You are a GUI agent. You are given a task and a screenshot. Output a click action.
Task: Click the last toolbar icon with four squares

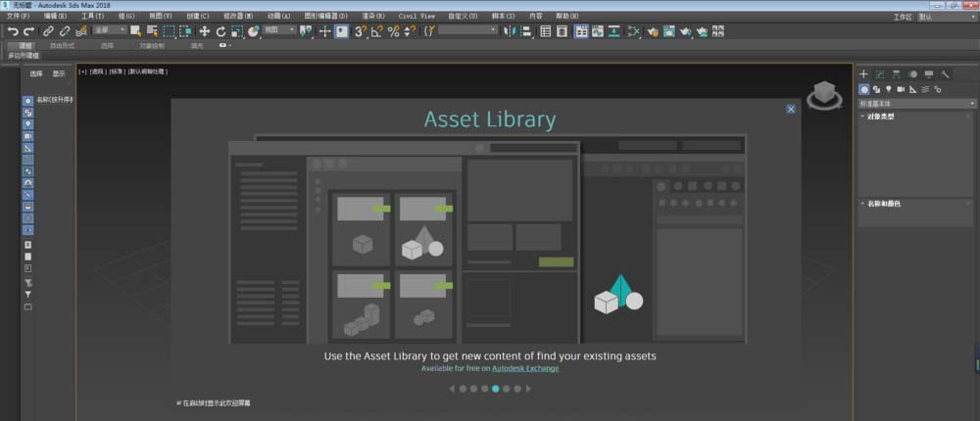pyautogui.click(x=718, y=31)
